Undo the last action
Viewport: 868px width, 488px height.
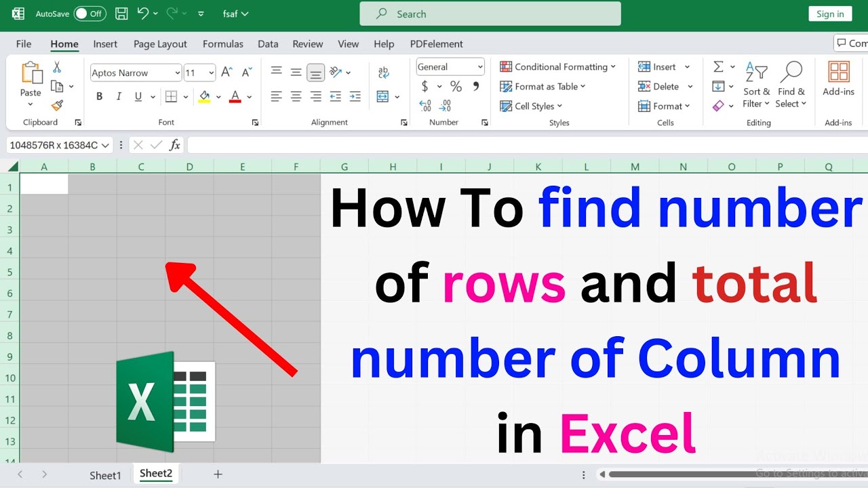[142, 13]
